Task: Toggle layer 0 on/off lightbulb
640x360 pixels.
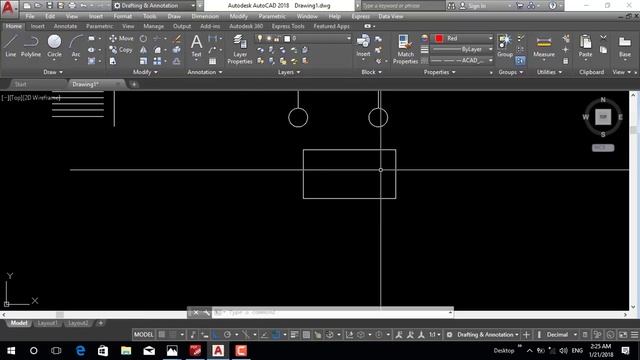Action: pyautogui.click(x=260, y=38)
